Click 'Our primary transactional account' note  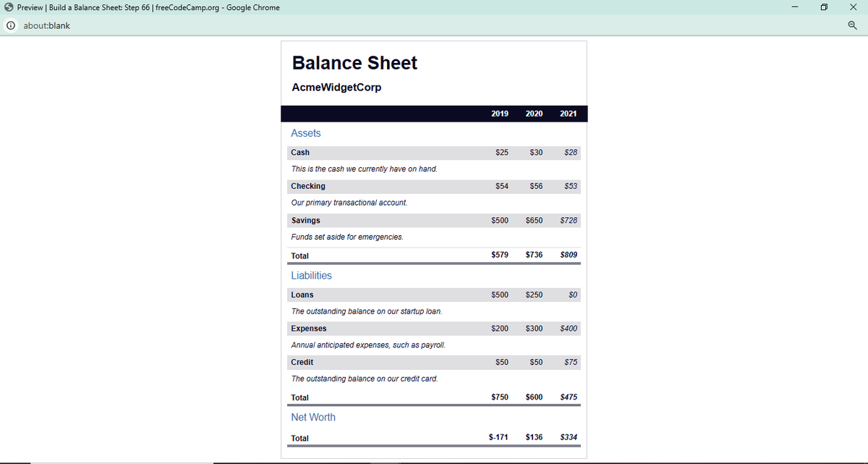click(x=349, y=203)
